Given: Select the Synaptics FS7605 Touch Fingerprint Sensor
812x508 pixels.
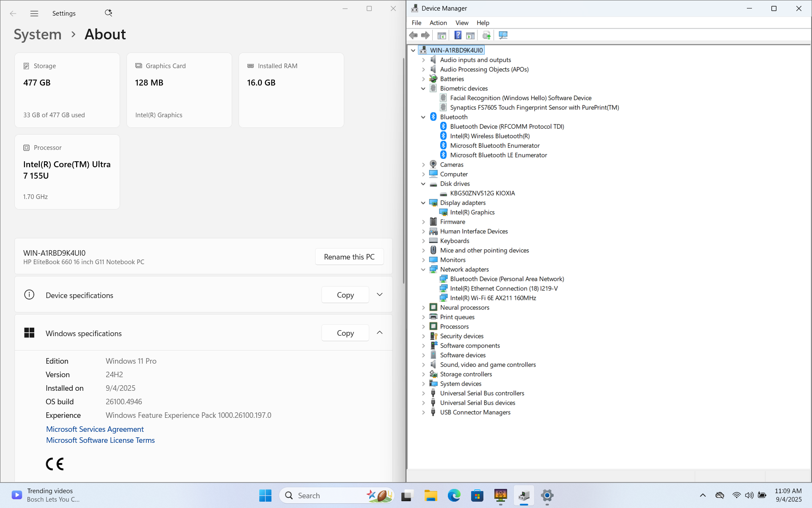Looking at the screenshot, I should click(534, 108).
